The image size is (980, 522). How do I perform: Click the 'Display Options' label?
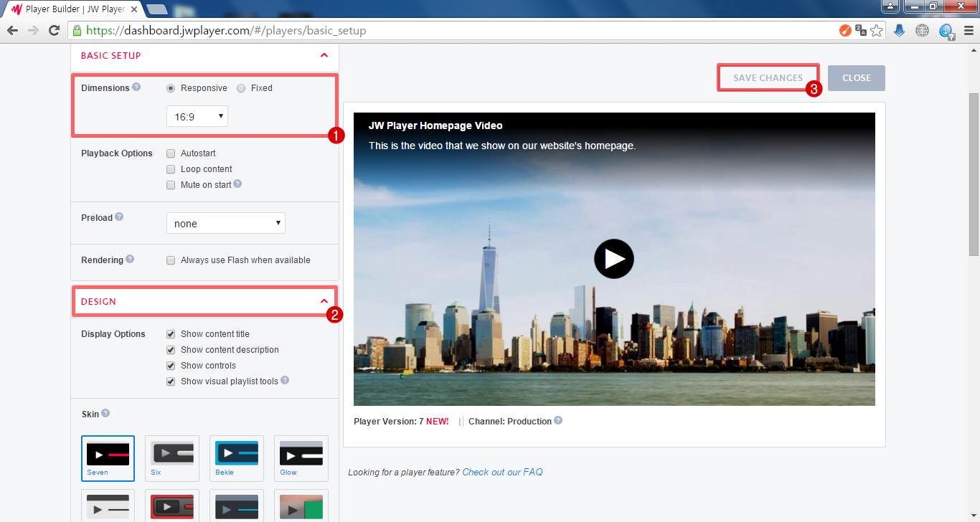point(113,334)
